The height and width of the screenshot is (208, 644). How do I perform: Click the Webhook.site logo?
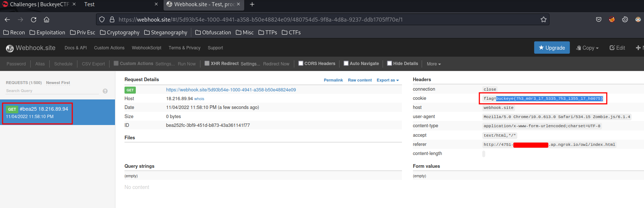click(x=31, y=48)
